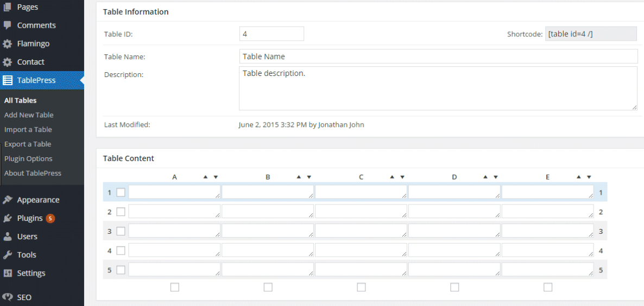Select row 3 checkbox
This screenshot has height=306, width=644.
pos(121,231)
